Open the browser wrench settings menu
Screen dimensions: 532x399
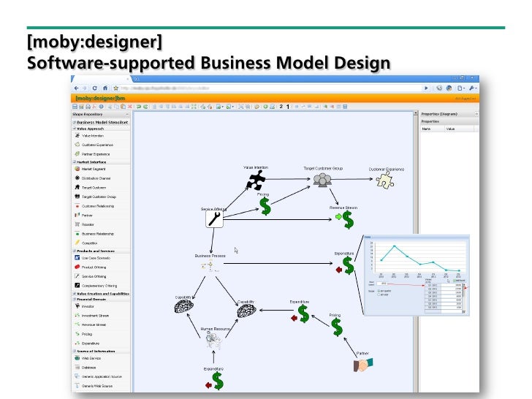[x=472, y=88]
